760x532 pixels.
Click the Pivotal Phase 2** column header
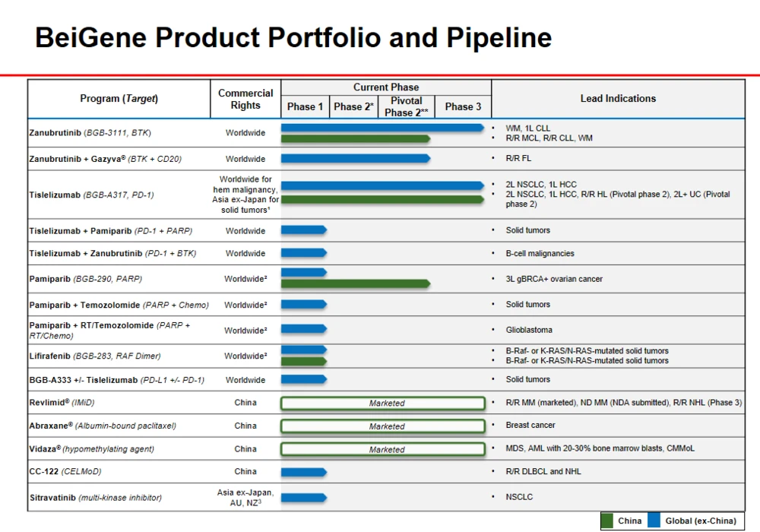pyautogui.click(x=407, y=106)
